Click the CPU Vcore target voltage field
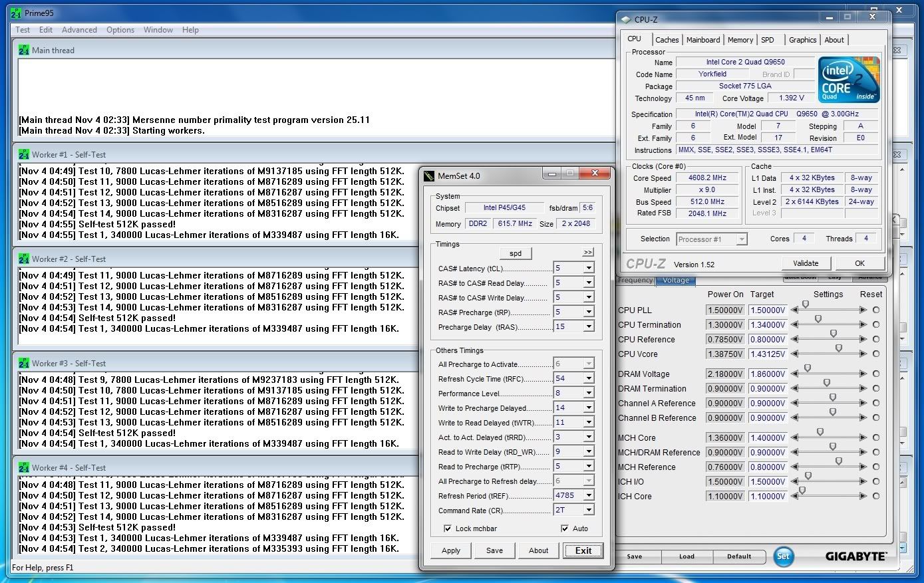 click(x=768, y=354)
